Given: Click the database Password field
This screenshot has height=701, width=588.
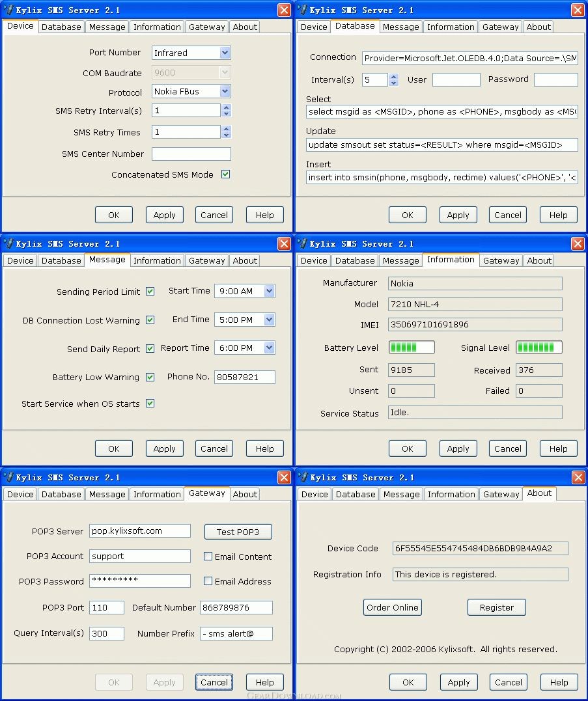Looking at the screenshot, I should (556, 79).
